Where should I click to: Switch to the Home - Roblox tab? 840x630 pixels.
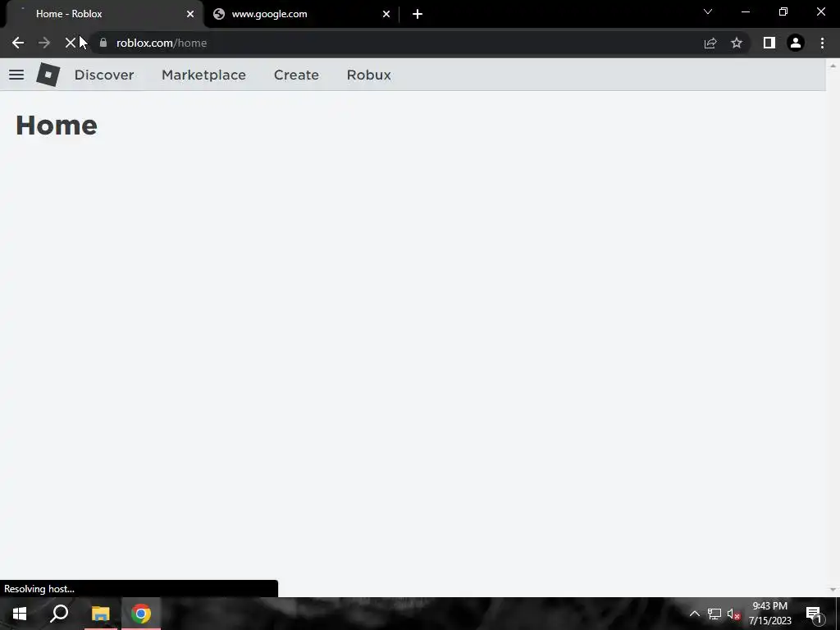click(102, 14)
